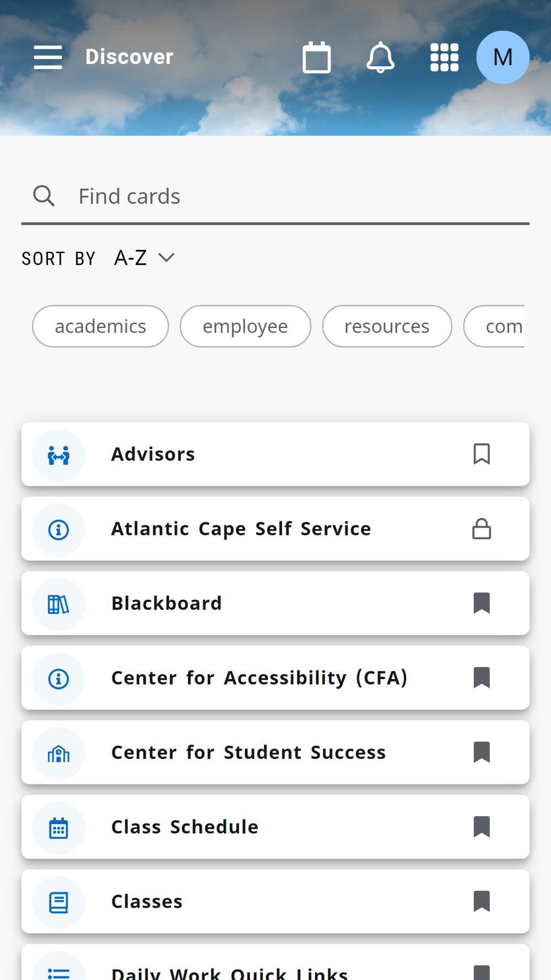The width and height of the screenshot is (551, 980).
Task: Open the apps grid launcher
Action: (x=444, y=57)
